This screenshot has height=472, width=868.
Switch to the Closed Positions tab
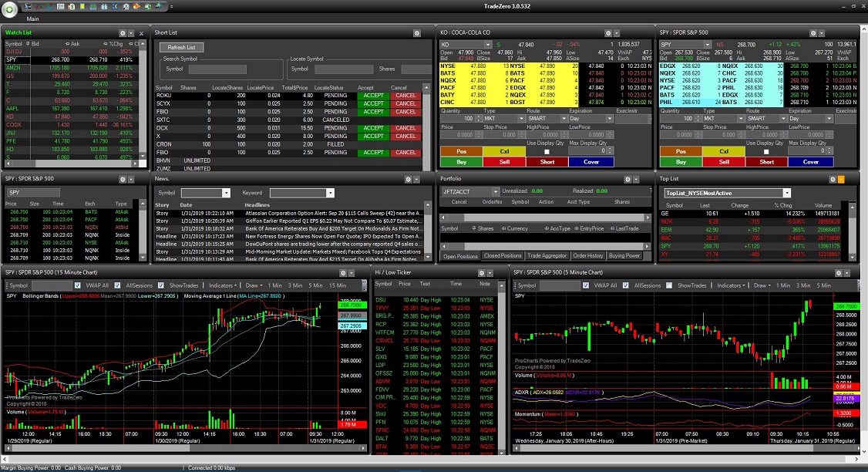click(503, 255)
